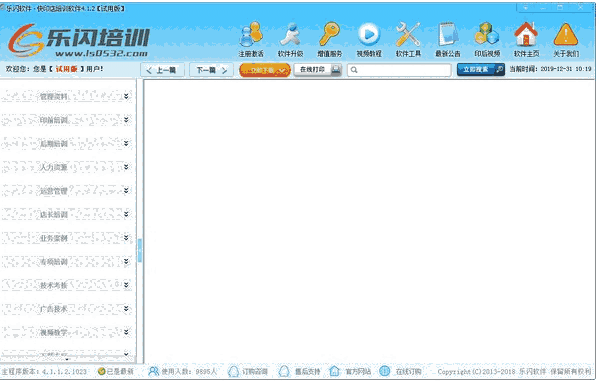This screenshot has height=381, width=599.
Task: Open the 注册激活 registration icon
Action: point(251,34)
